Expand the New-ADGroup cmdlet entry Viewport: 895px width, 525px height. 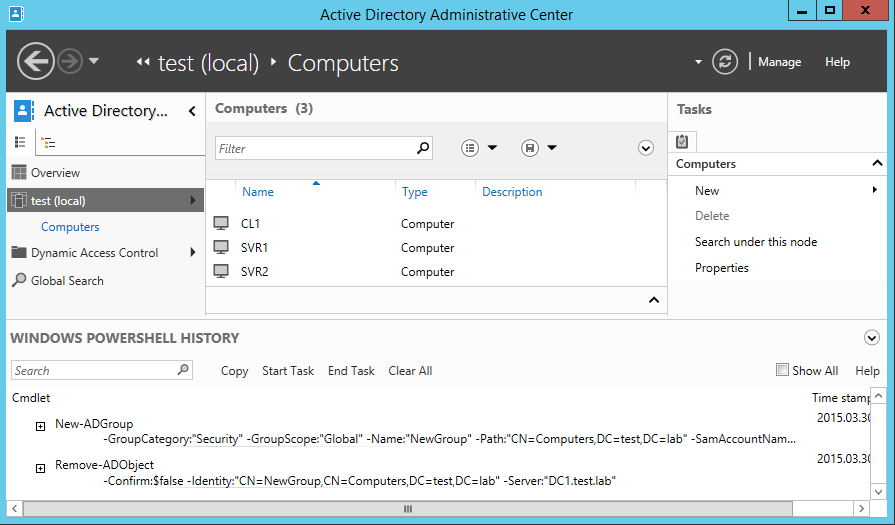tap(41, 426)
